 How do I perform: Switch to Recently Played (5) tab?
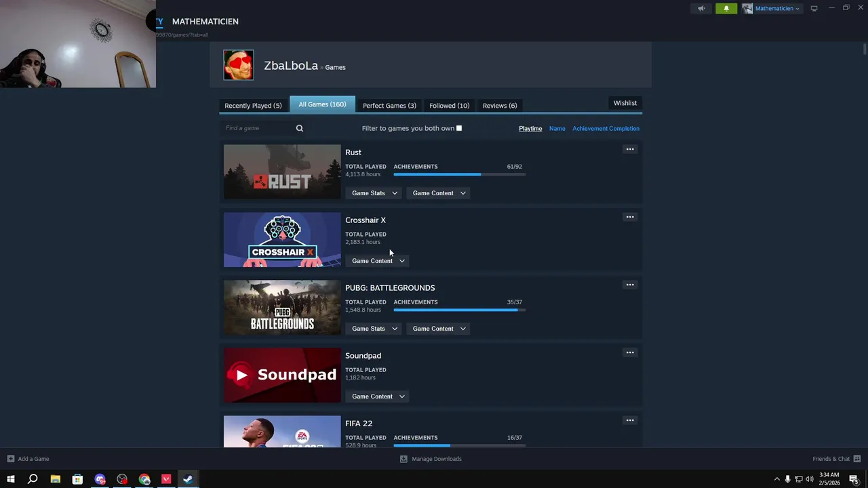pyautogui.click(x=253, y=106)
